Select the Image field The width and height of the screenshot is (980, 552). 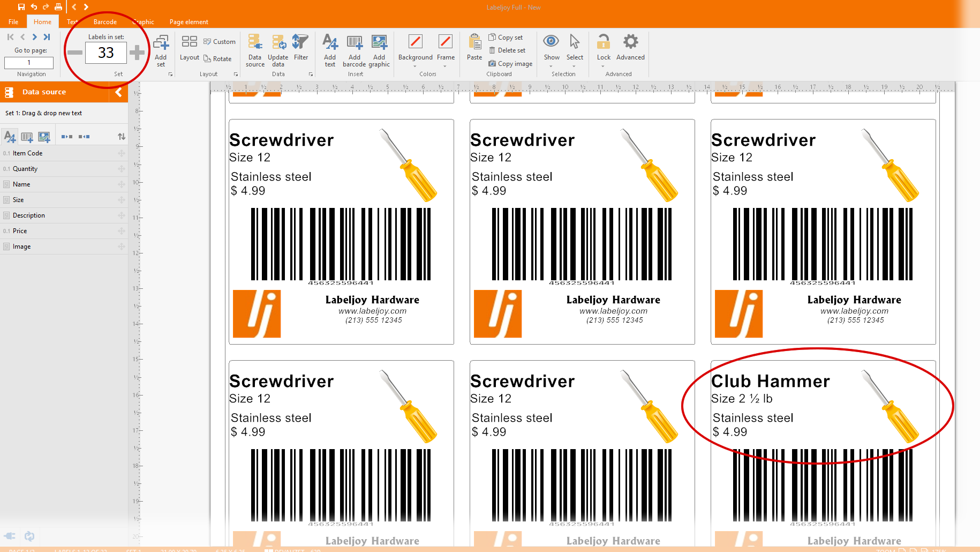(64, 247)
